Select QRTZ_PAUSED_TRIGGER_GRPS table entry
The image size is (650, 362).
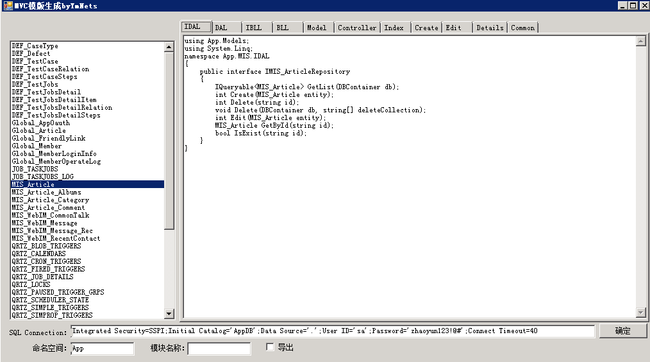pyautogui.click(x=87, y=292)
